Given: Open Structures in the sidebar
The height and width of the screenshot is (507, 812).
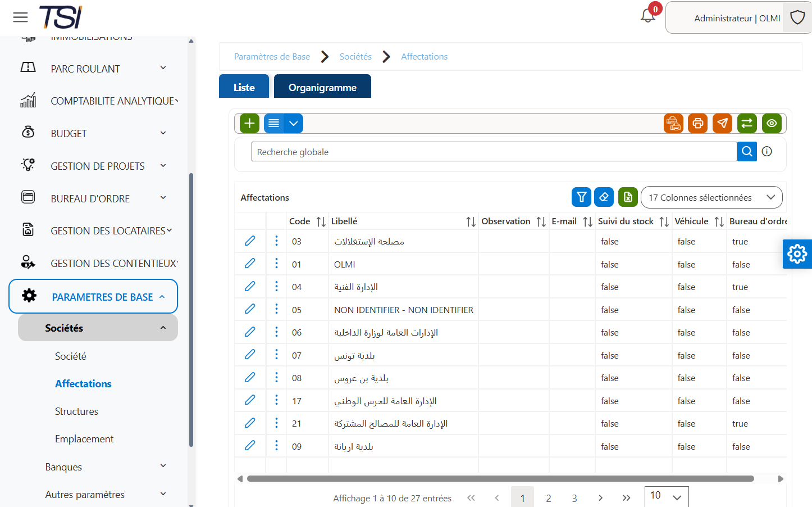Looking at the screenshot, I should point(76,411).
